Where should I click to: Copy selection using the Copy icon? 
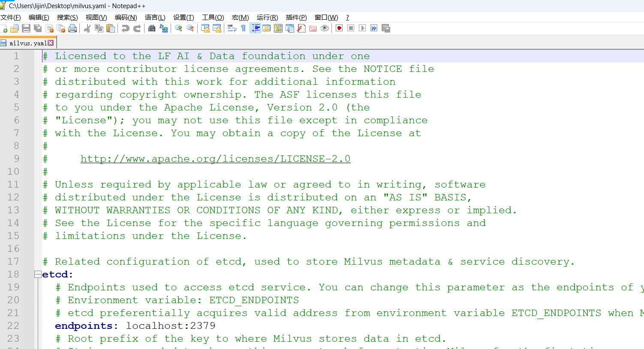click(99, 28)
